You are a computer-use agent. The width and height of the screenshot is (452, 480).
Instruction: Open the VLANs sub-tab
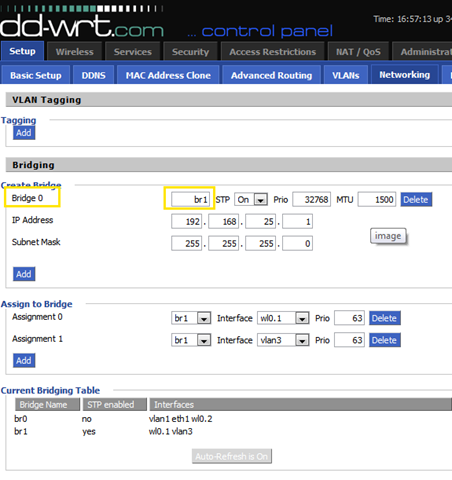coord(346,75)
